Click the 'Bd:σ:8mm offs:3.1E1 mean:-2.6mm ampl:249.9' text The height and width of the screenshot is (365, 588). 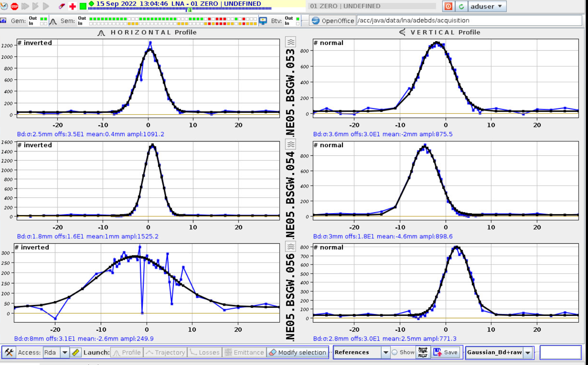[84, 338]
